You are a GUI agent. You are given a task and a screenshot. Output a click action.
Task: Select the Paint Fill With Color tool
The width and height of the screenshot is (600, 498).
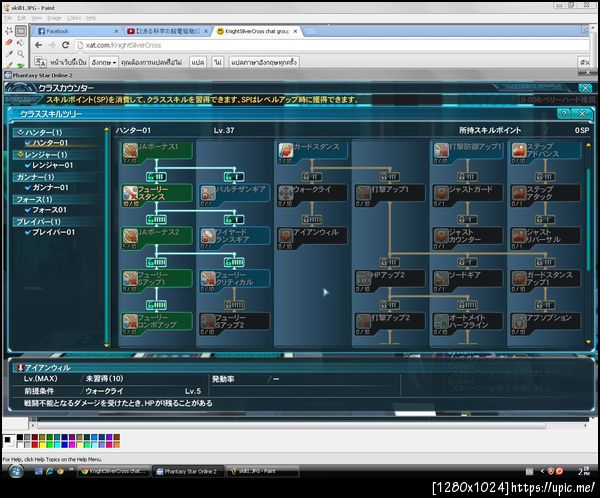21,42
